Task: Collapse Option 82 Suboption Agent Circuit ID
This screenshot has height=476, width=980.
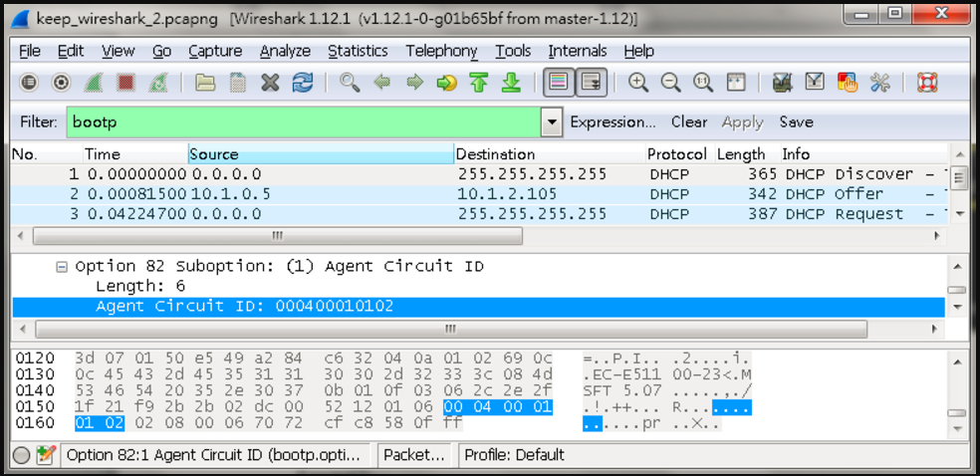Action: point(62,267)
